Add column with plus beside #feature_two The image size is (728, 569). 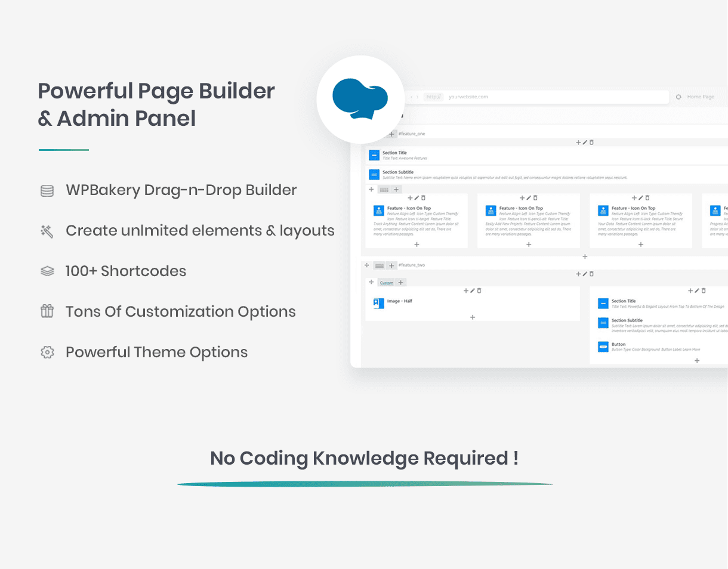pos(391,265)
